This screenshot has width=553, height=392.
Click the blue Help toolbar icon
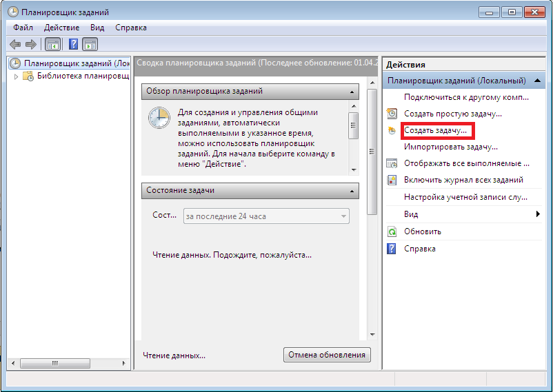73,44
